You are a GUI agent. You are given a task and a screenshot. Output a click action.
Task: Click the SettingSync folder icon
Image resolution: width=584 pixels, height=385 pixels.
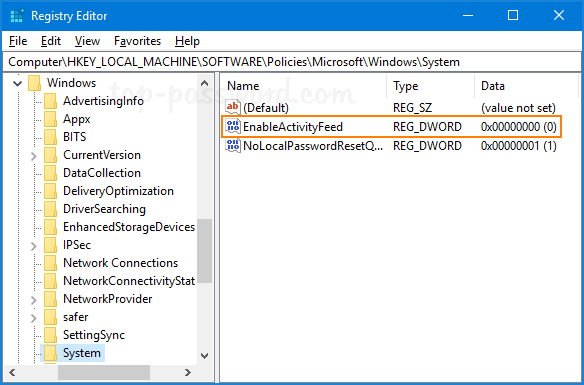(50, 335)
